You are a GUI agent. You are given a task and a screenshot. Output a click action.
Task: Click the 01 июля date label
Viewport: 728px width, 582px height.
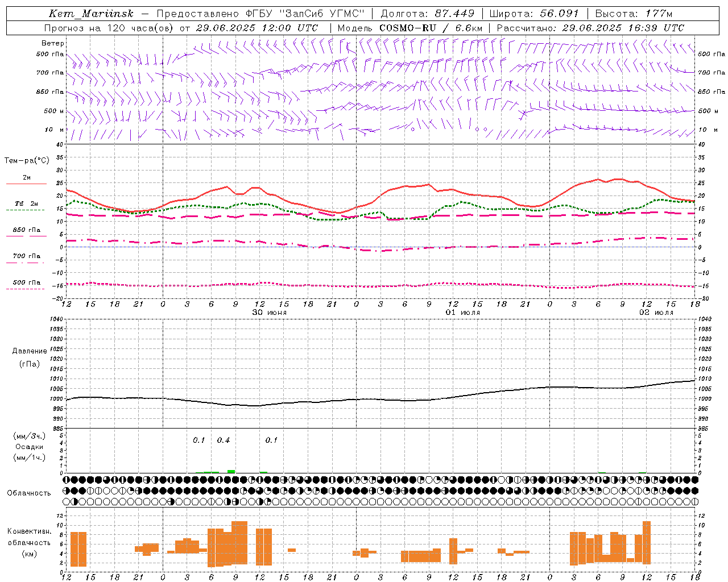462,313
